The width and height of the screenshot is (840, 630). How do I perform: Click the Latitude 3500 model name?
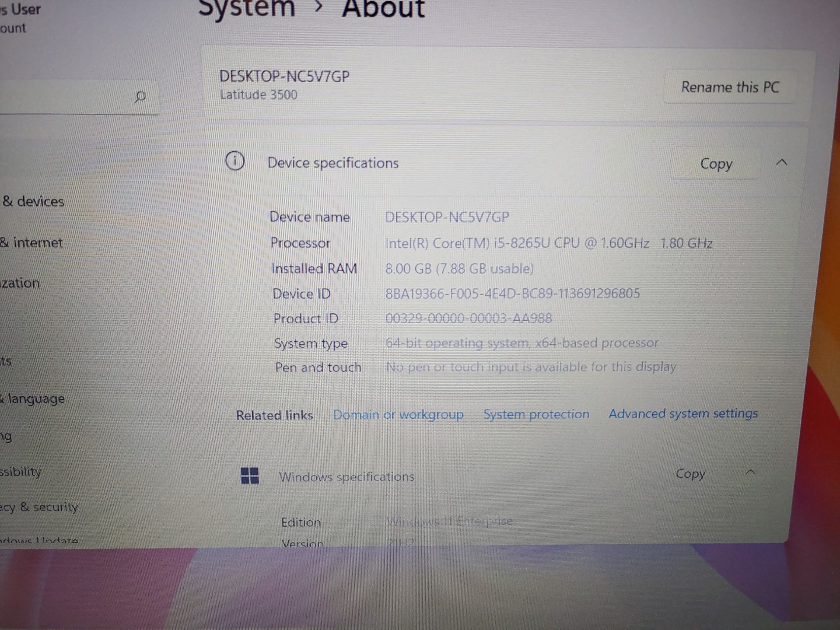point(258,94)
